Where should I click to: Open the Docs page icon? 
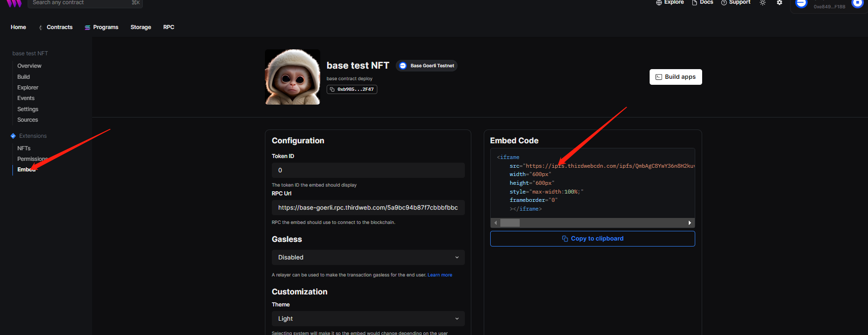click(694, 2)
